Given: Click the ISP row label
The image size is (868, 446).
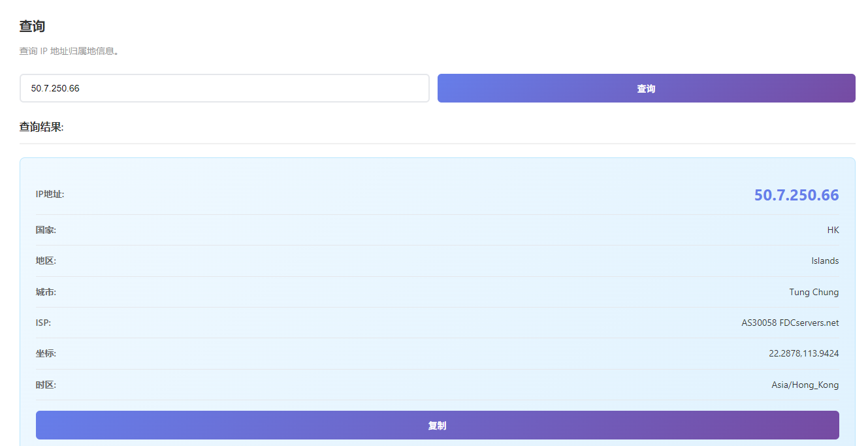Looking at the screenshot, I should click(43, 323).
